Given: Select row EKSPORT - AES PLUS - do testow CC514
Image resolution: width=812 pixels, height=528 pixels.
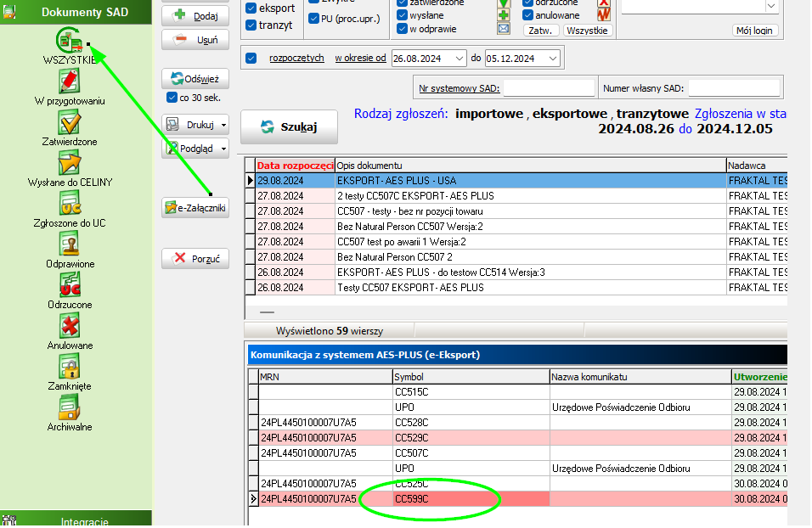Looking at the screenshot, I should 516,272.
